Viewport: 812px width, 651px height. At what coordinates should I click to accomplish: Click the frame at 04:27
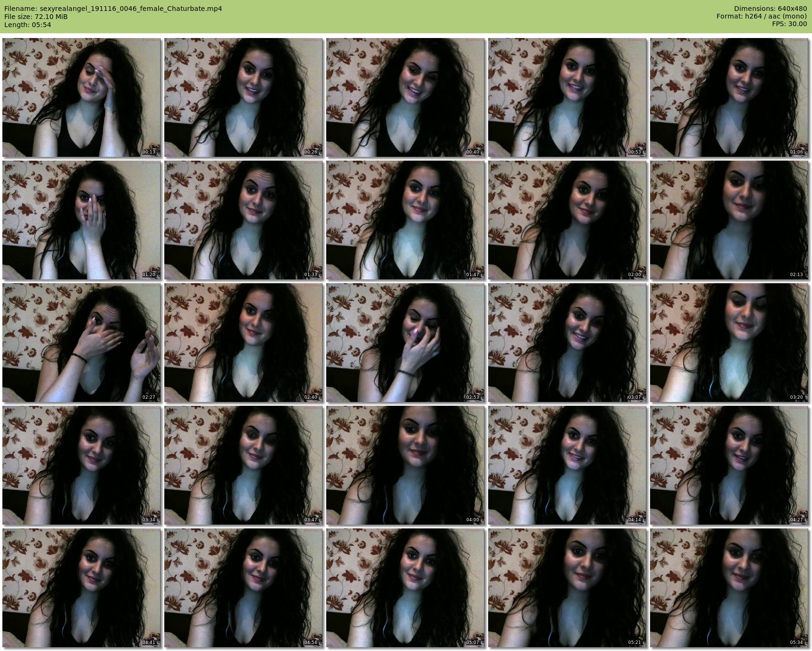[x=729, y=465]
